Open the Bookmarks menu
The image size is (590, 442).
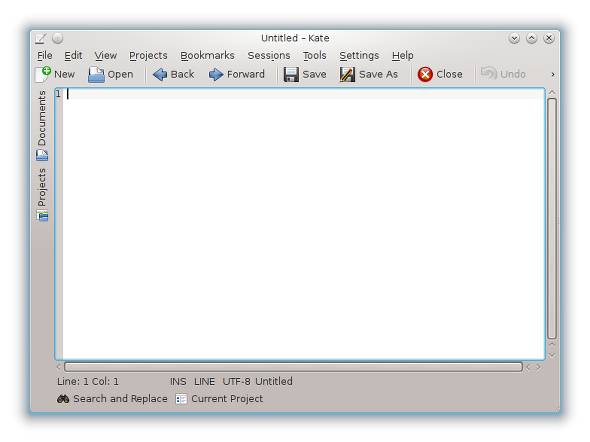(207, 56)
